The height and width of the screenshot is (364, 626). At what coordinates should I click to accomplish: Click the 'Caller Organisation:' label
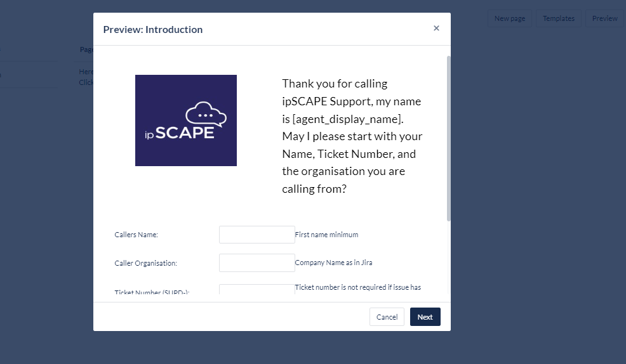tap(145, 263)
